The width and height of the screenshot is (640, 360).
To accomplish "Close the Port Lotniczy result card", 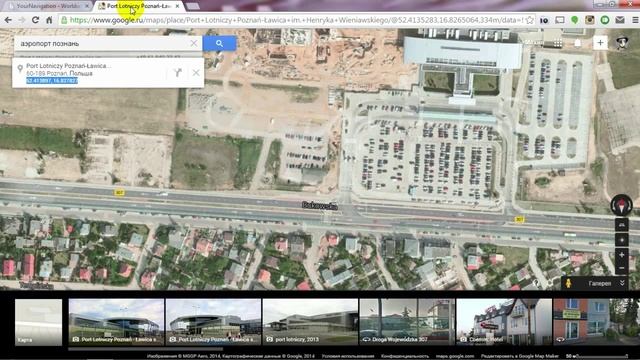I will pos(196,73).
